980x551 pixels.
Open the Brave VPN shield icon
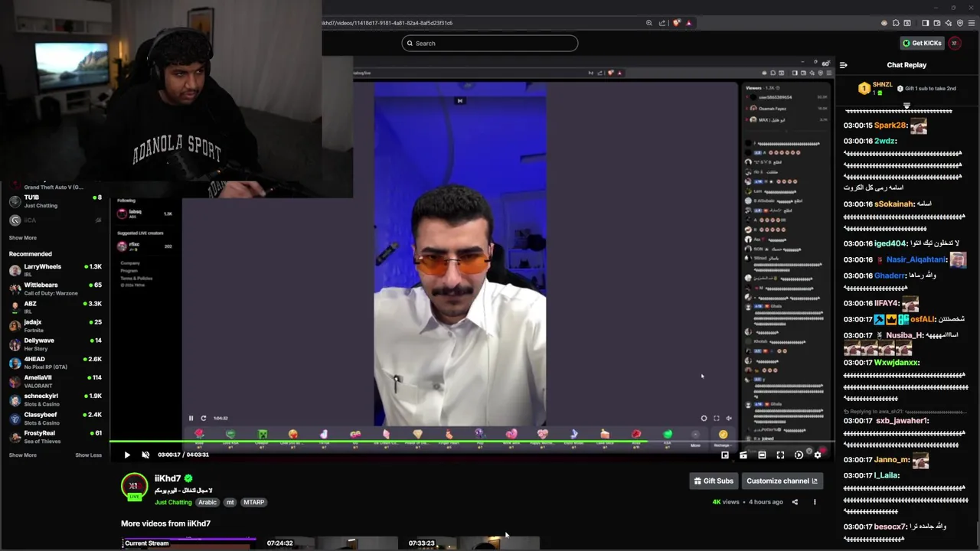pyautogui.click(x=960, y=23)
